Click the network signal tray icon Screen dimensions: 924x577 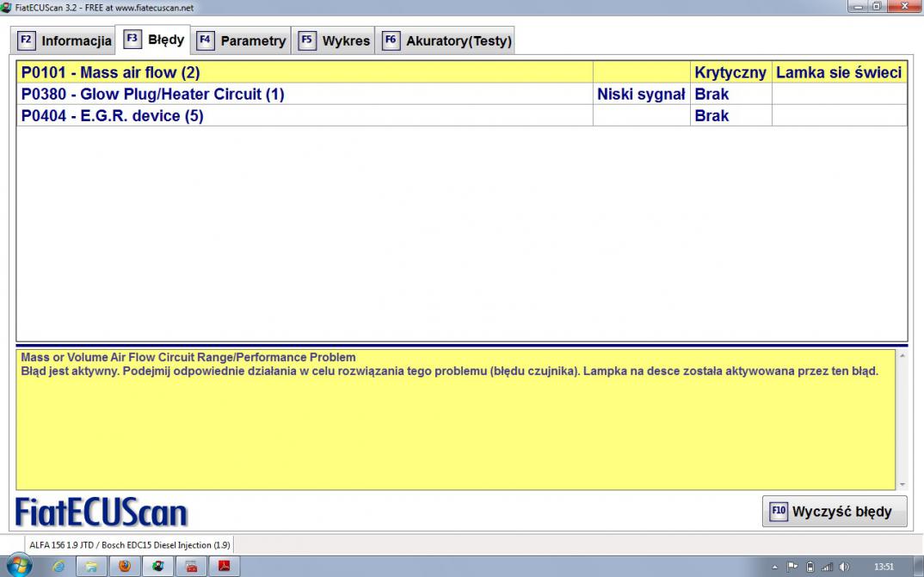coord(828,567)
